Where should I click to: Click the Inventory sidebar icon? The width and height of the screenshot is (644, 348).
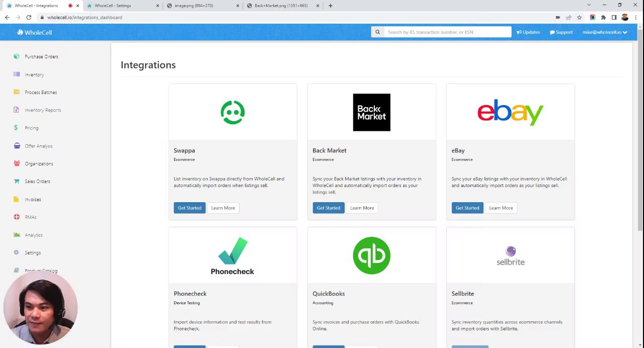click(17, 74)
